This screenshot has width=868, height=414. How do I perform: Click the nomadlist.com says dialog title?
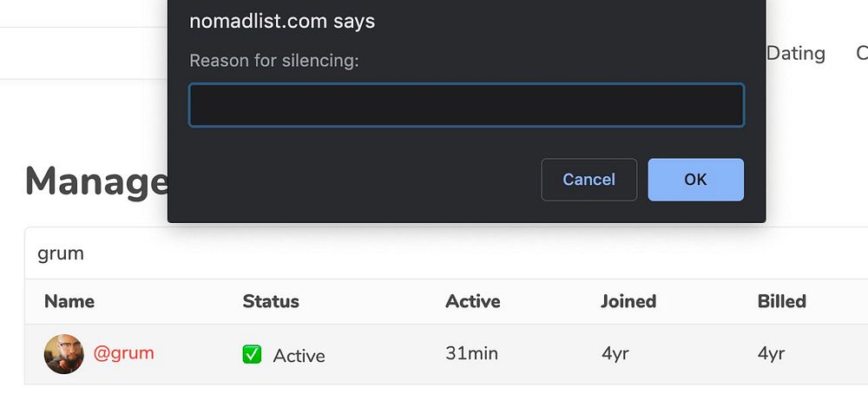(x=282, y=22)
